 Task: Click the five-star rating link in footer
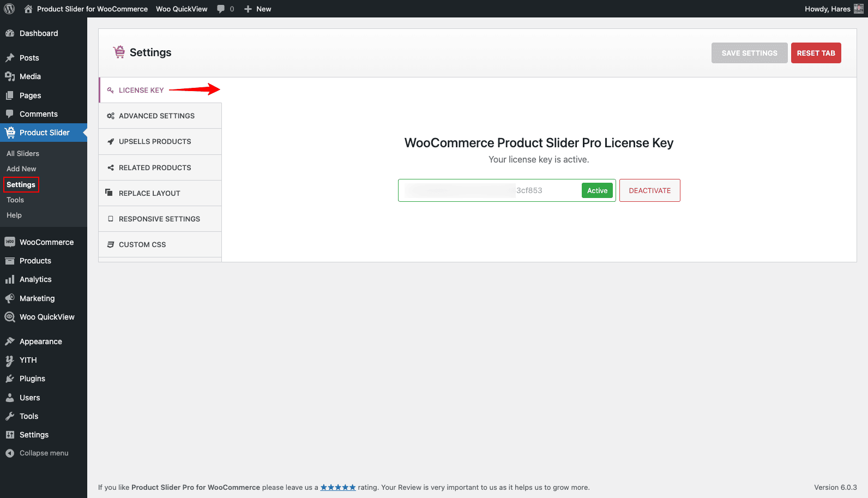[338, 488]
